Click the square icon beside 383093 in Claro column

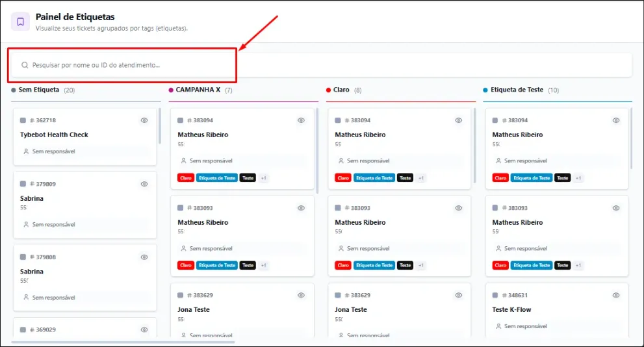click(x=338, y=208)
